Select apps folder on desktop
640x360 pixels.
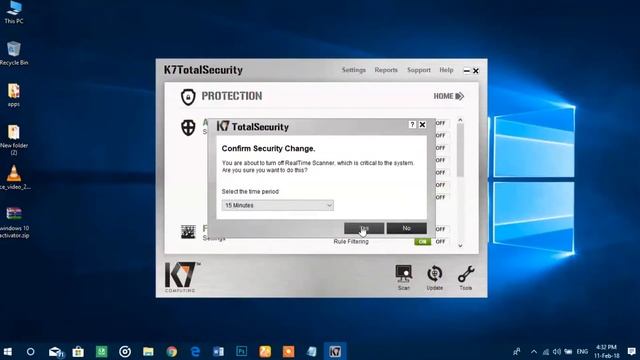pyautogui.click(x=14, y=95)
